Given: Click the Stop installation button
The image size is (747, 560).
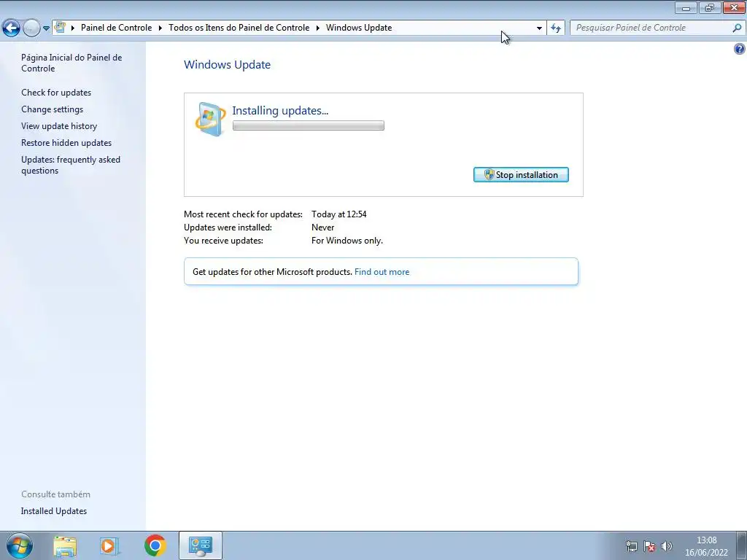Looking at the screenshot, I should point(521,175).
